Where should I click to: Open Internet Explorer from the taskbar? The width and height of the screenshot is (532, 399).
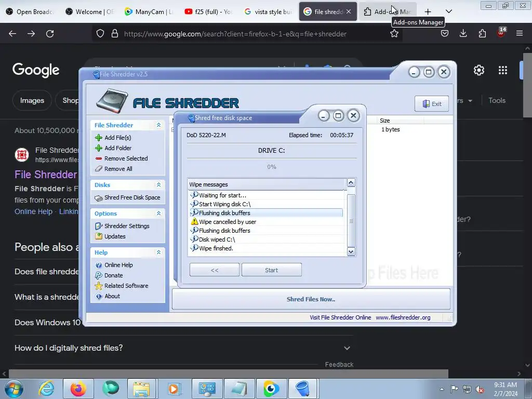click(x=46, y=389)
